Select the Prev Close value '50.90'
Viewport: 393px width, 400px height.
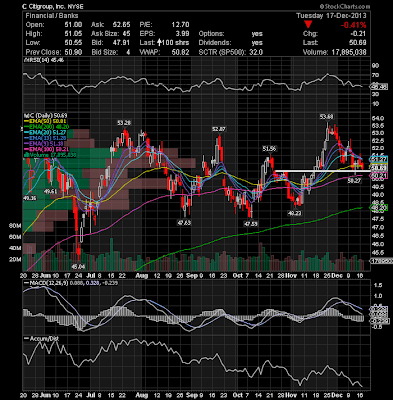pos(74,52)
